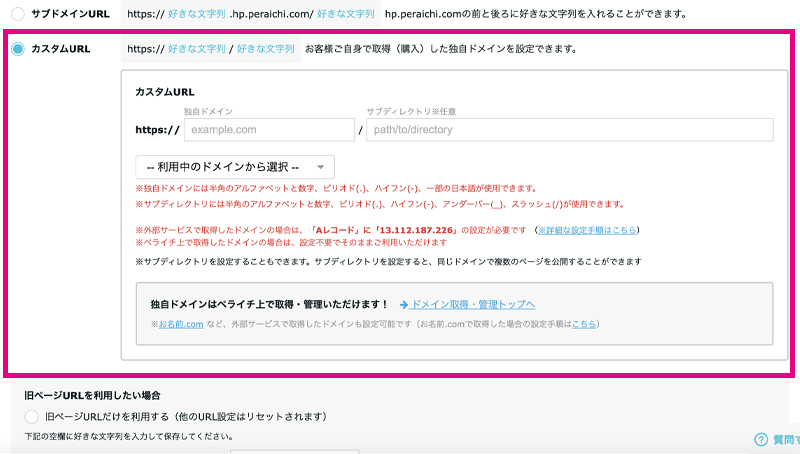Click the bold カスタムURL heading inside the panel
The height and width of the screenshot is (454, 800).
[x=164, y=91]
